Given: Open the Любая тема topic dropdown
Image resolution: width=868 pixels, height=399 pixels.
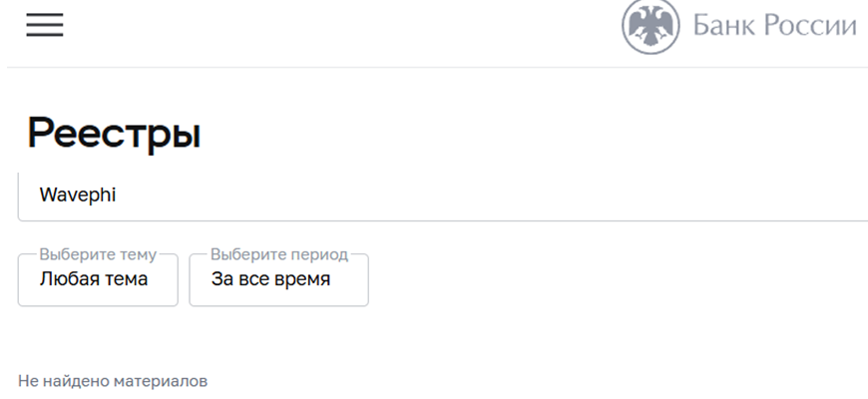Looking at the screenshot, I should (x=98, y=279).
